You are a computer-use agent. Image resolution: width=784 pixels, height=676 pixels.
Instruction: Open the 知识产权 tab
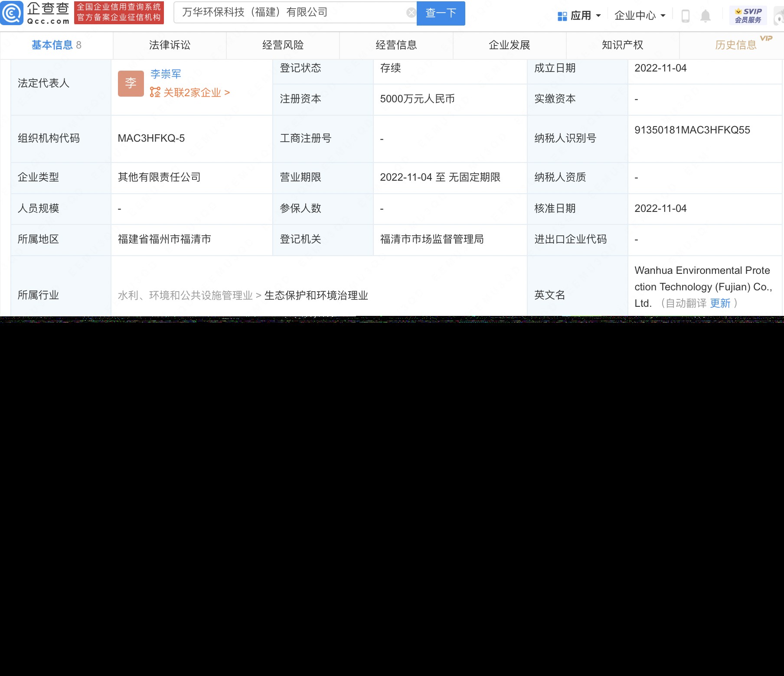click(x=623, y=45)
